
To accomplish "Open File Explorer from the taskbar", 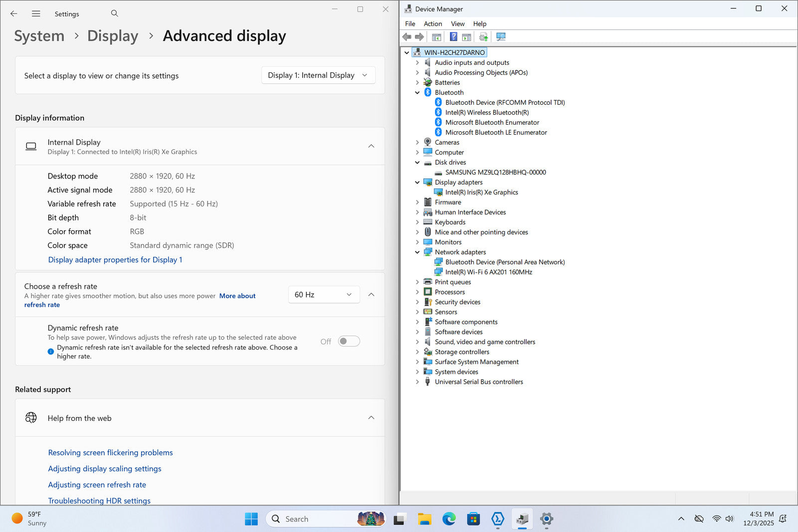I will (424, 519).
